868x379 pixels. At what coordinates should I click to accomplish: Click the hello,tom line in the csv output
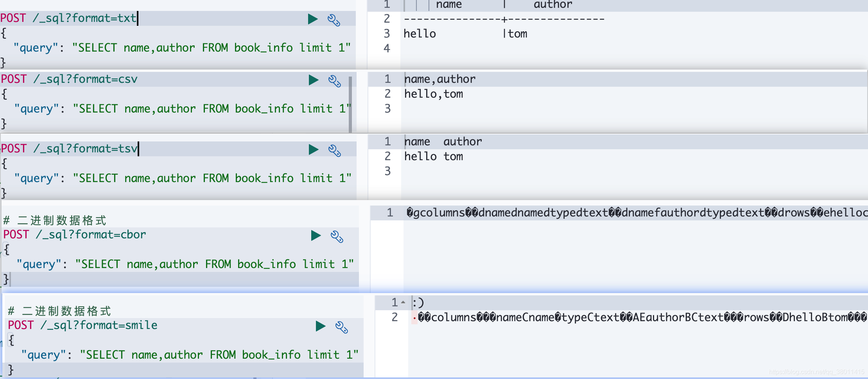(433, 94)
